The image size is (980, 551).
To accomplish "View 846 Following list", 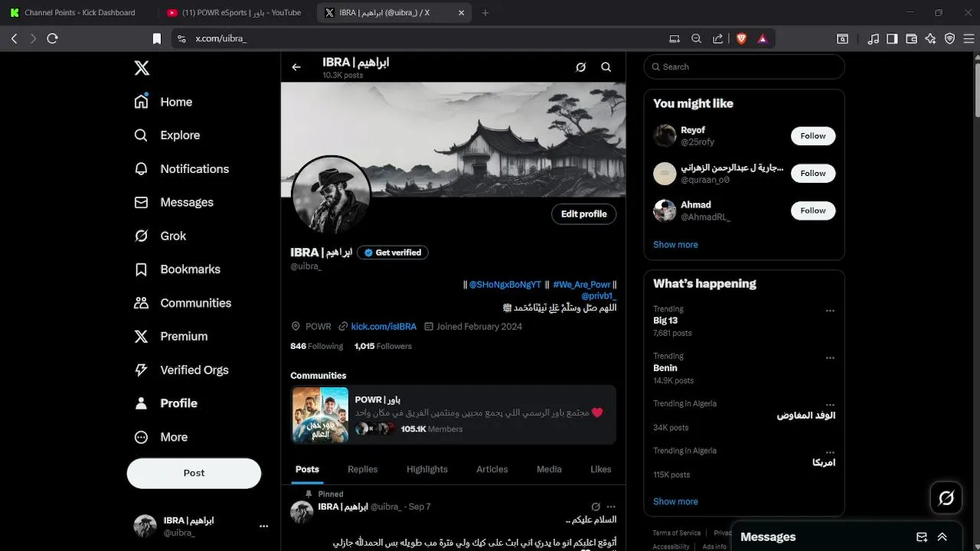I will [316, 347].
